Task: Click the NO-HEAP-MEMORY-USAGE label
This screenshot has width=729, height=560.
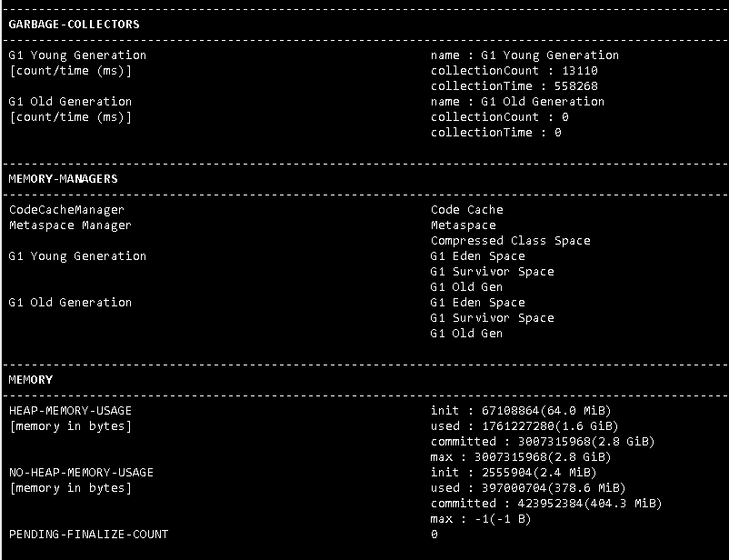Action: point(81,473)
